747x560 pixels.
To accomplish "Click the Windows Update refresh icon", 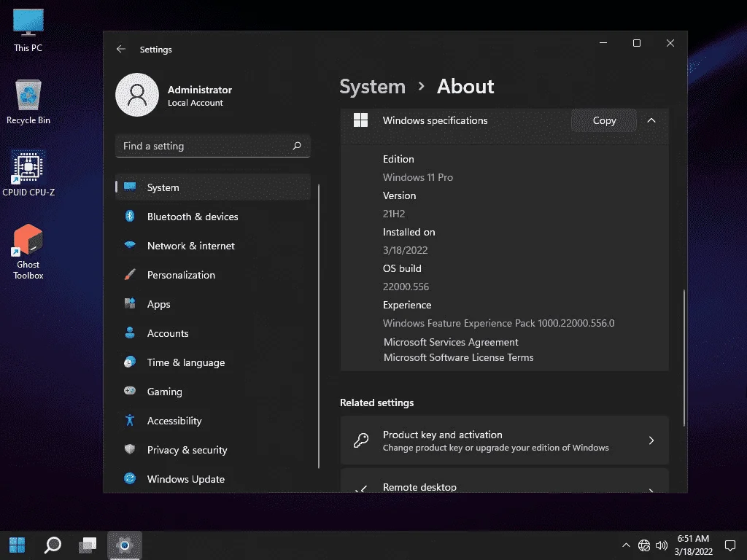I will pos(130,478).
